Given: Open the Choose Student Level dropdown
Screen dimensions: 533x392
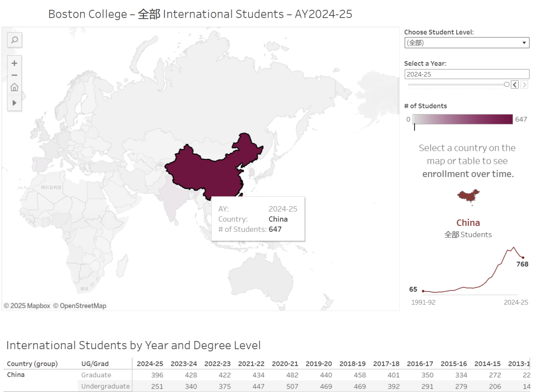Looking at the screenshot, I should [525, 42].
